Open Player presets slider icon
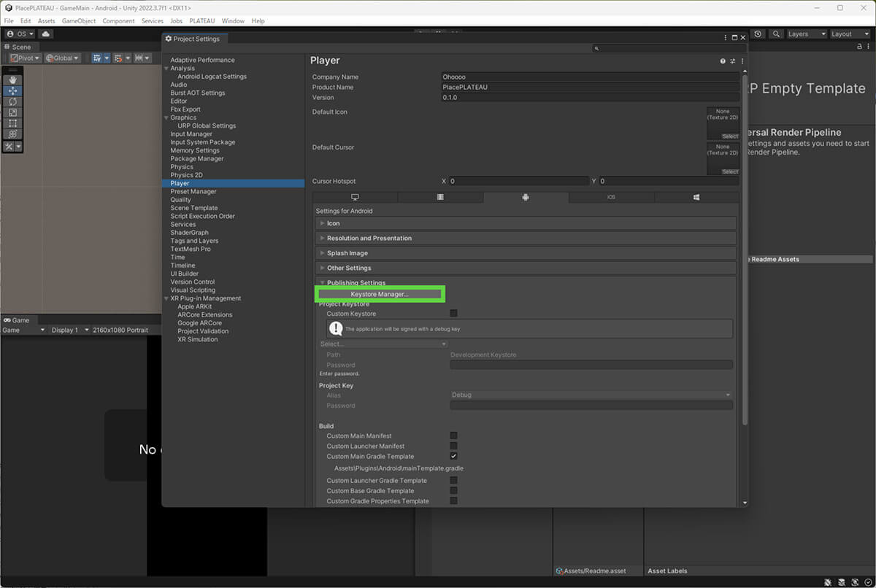Image resolution: width=876 pixels, height=588 pixels. pyautogui.click(x=733, y=61)
